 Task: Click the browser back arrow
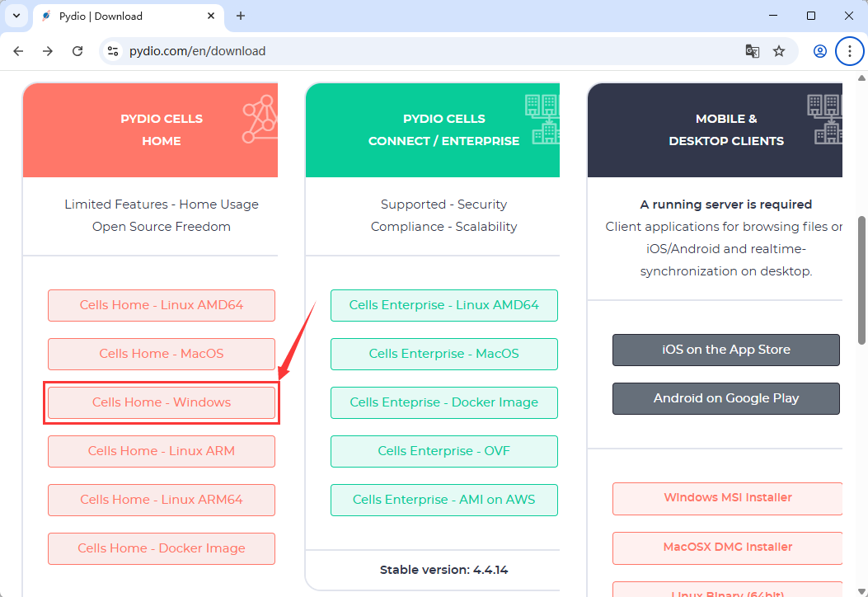point(18,51)
